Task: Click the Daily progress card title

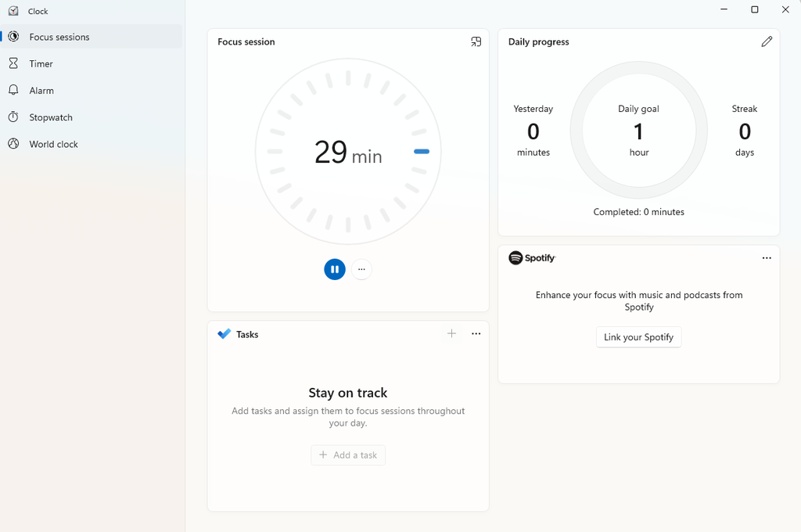Action: (x=538, y=42)
